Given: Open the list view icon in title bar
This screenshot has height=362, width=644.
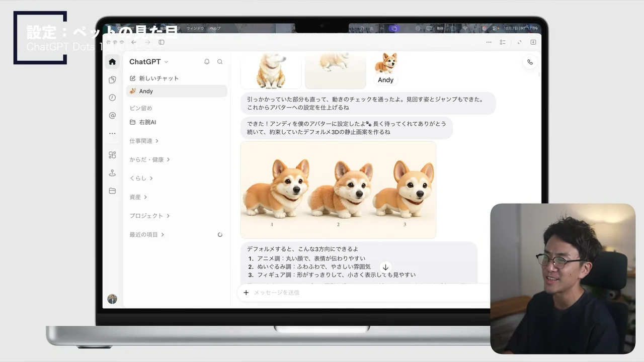Looking at the screenshot, I should coord(503,42).
